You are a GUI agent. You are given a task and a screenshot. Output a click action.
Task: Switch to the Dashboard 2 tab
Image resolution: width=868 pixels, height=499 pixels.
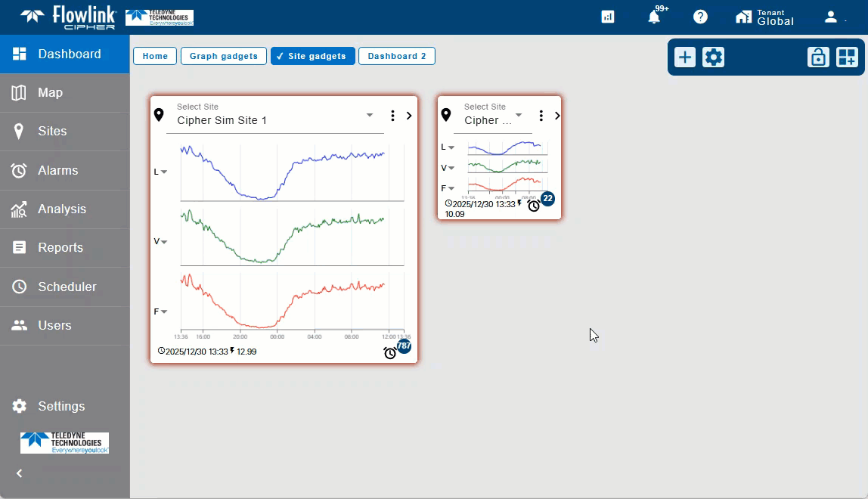pyautogui.click(x=396, y=56)
